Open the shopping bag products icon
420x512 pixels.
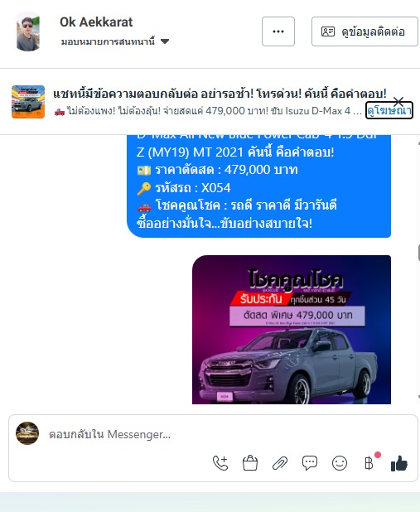tap(250, 463)
